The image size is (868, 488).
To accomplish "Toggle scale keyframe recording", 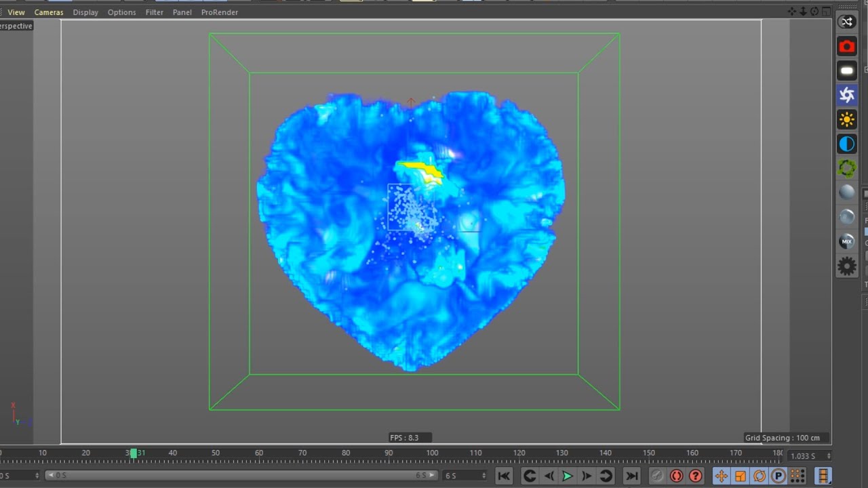I will 741,476.
